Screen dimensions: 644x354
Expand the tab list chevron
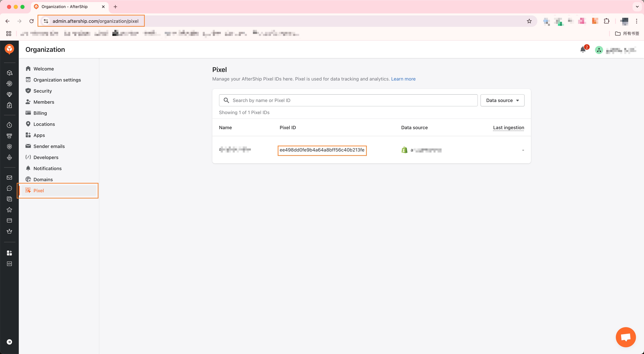[x=637, y=7]
